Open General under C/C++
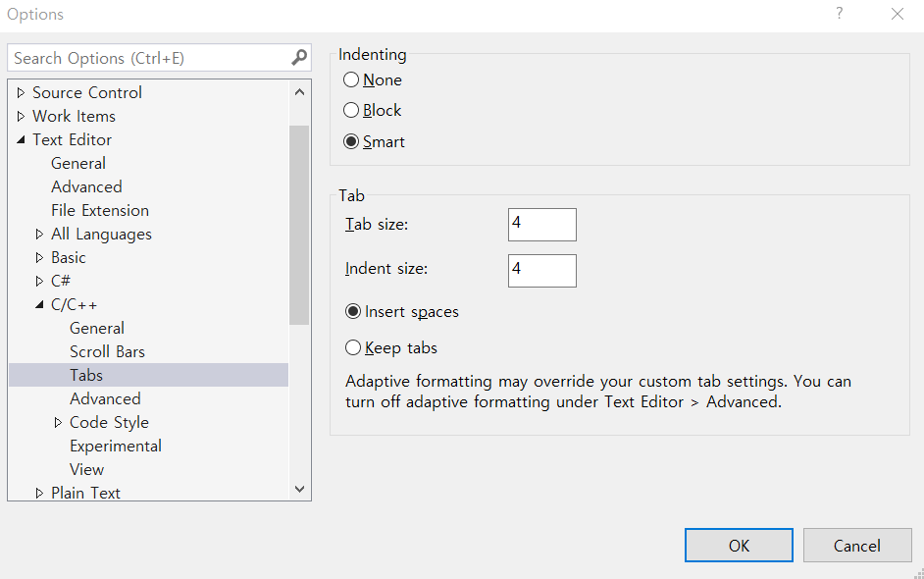Image resolution: width=924 pixels, height=579 pixels. pos(97,328)
